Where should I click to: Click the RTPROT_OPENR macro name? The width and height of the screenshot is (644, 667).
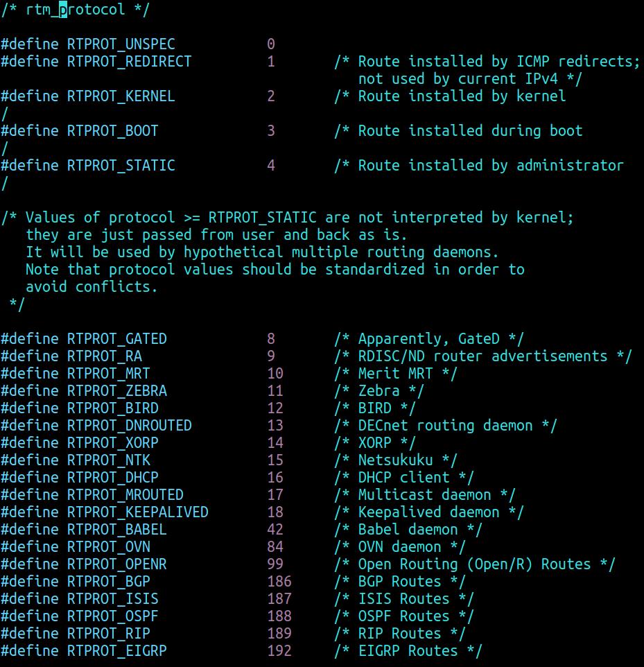[116, 564]
